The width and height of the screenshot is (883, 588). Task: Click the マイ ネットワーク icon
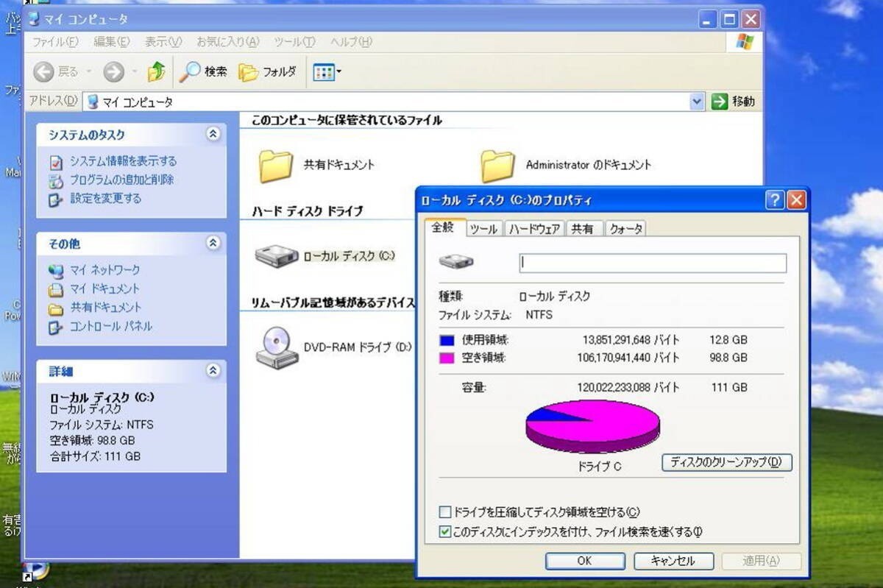[x=56, y=270]
